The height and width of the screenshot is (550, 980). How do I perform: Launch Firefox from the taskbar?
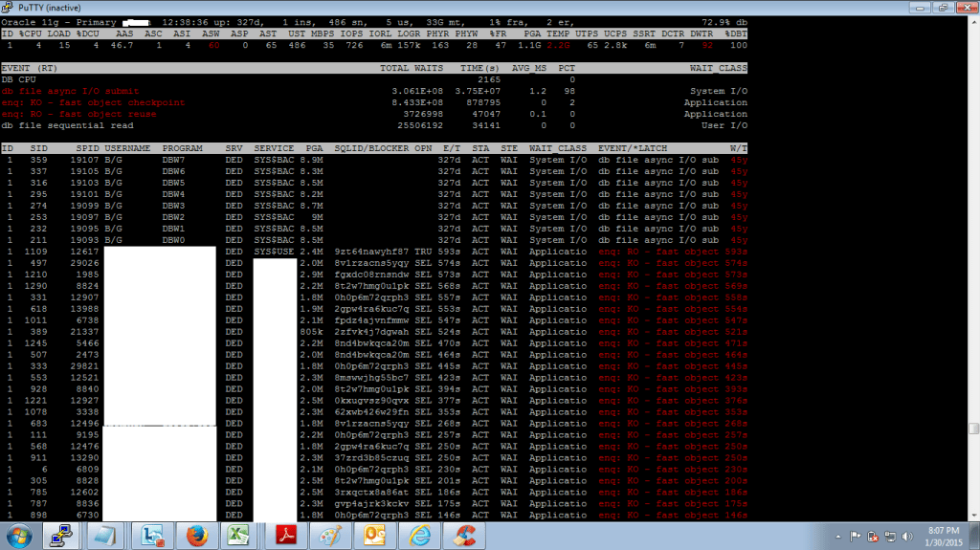(x=197, y=537)
